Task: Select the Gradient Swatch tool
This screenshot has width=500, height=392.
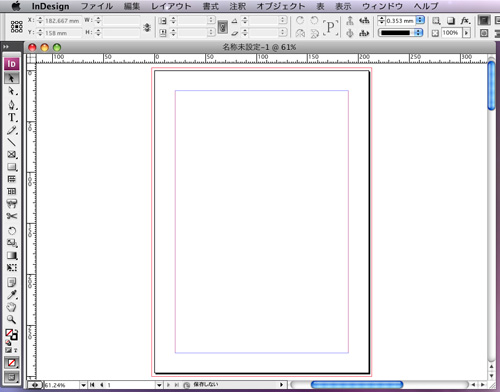Action: click(x=11, y=256)
